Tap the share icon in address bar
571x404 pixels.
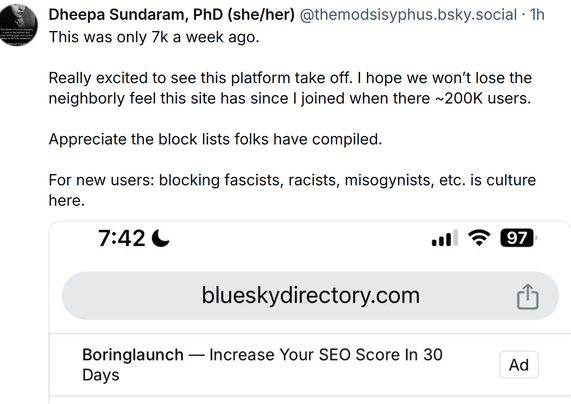tap(528, 297)
